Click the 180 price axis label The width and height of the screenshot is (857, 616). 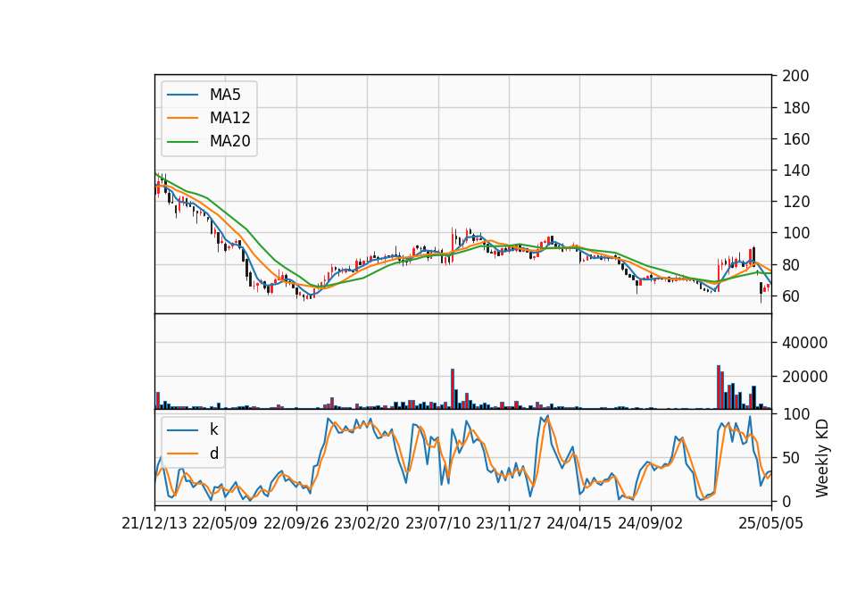pyautogui.click(x=795, y=108)
